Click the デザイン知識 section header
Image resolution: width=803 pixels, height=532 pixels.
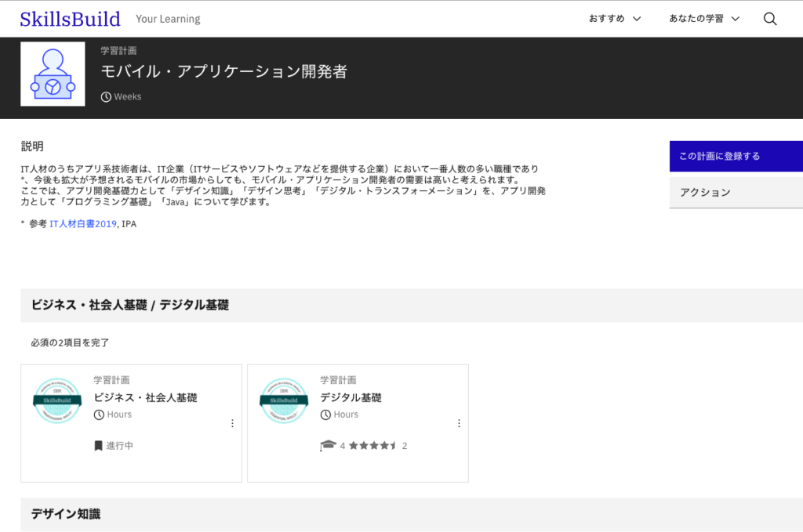66,514
